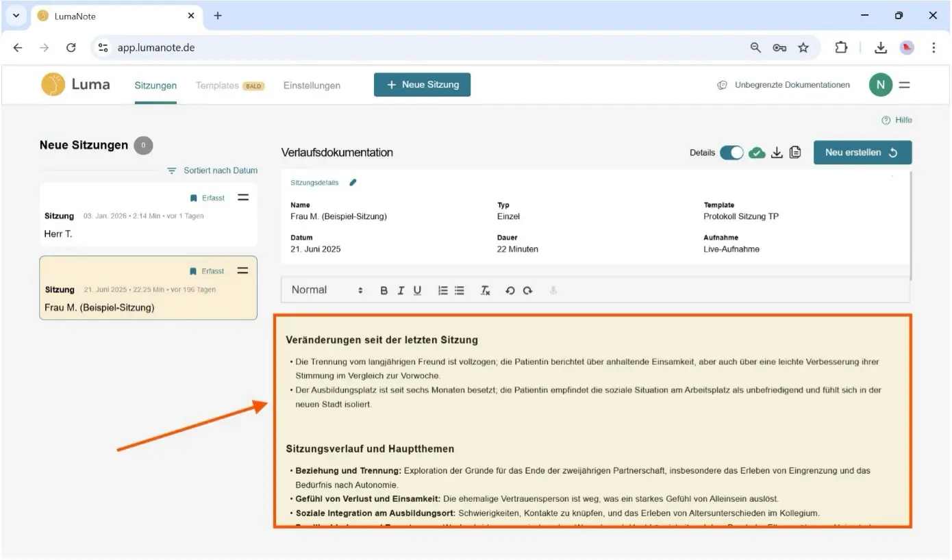Redo the last edit in the editor
The height and width of the screenshot is (560, 952).
tap(527, 290)
